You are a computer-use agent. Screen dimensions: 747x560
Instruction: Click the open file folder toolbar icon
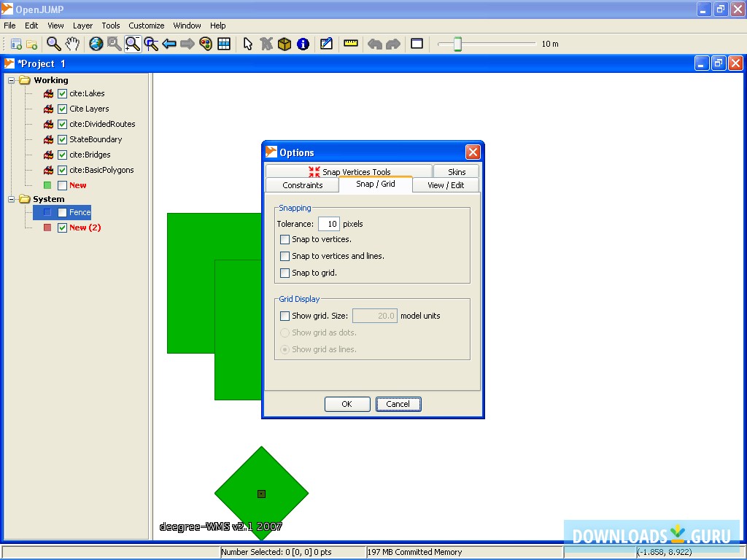click(32, 44)
